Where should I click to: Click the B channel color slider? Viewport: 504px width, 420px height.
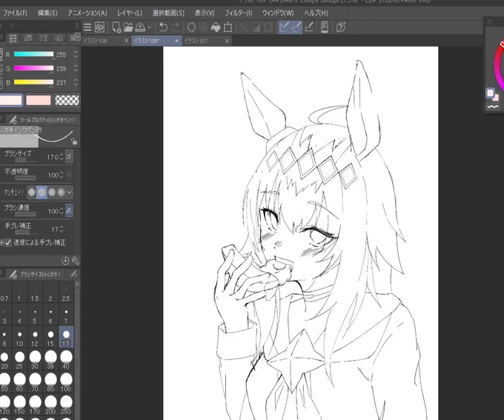[x=33, y=82]
